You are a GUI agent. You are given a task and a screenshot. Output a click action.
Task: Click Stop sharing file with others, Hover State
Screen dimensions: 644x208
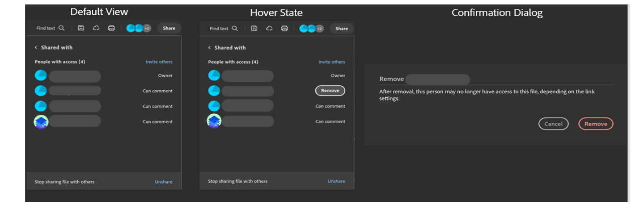click(x=237, y=181)
